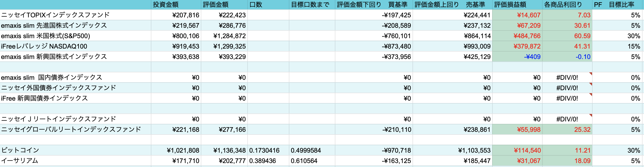Select the -¥373,956 buy threshold cell
This screenshot has width=644, height=167.
[374, 56]
